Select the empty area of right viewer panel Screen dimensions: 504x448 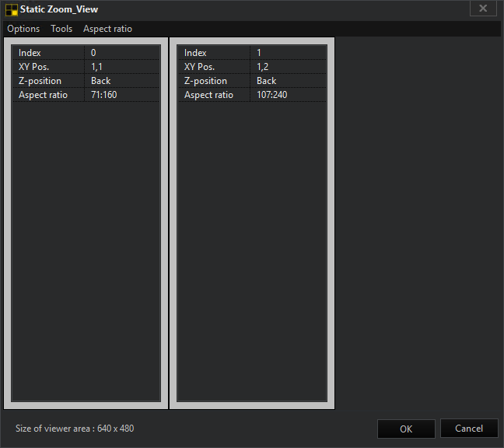point(251,249)
